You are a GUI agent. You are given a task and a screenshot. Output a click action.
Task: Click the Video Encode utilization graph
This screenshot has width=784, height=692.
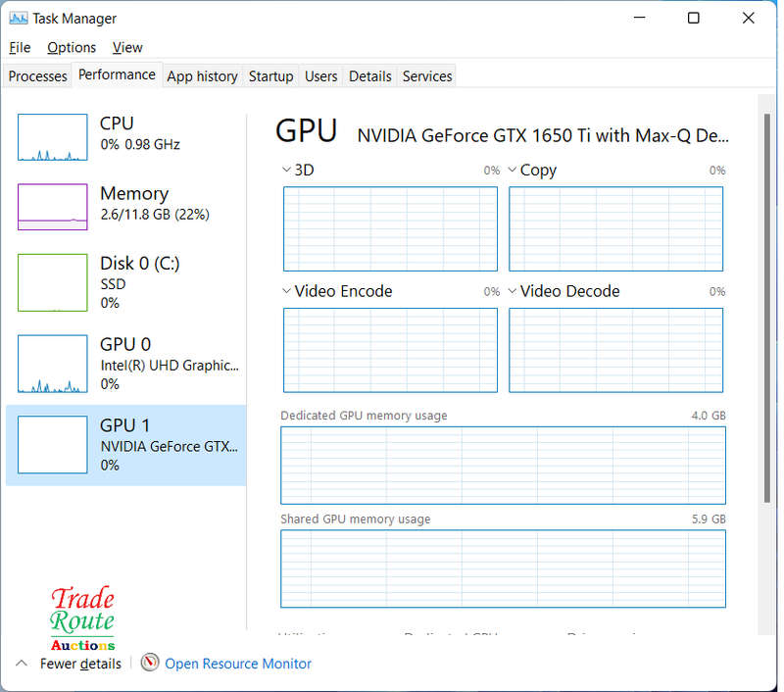pyautogui.click(x=390, y=350)
